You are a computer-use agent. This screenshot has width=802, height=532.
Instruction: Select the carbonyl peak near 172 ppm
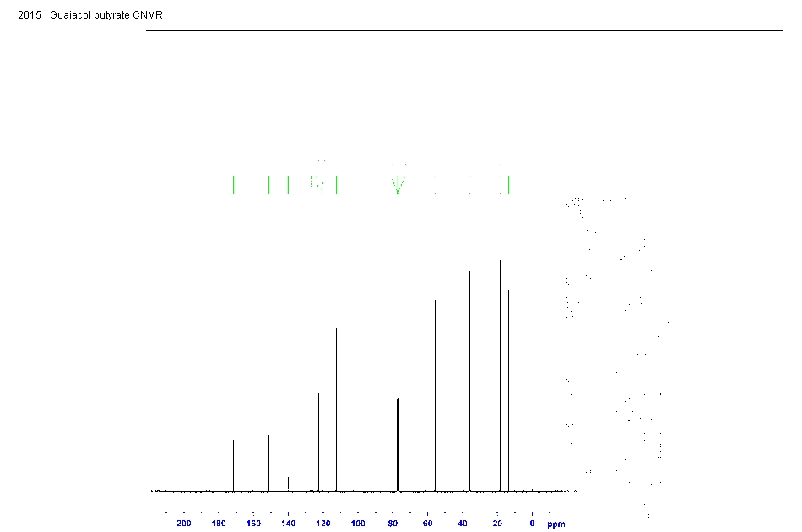click(x=233, y=465)
